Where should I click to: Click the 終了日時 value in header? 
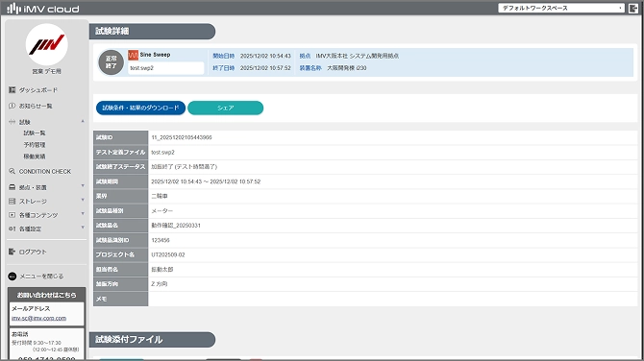(x=265, y=68)
